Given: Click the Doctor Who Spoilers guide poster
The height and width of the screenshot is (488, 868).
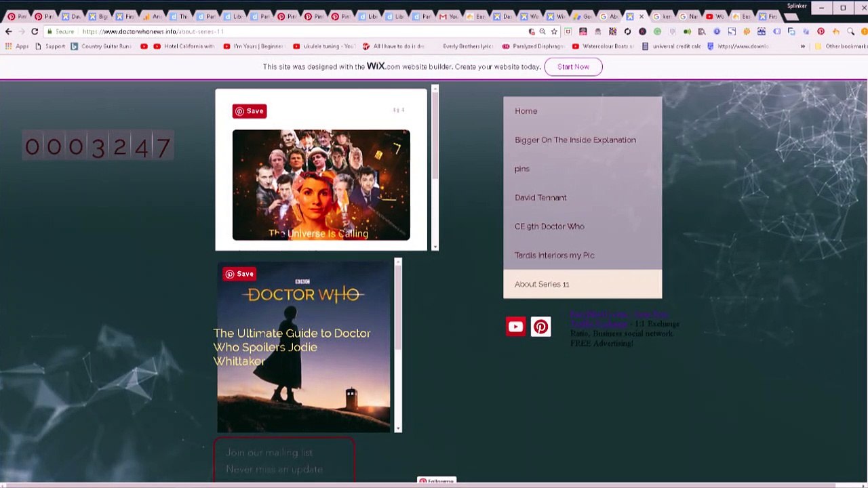Looking at the screenshot, I should coord(304,347).
